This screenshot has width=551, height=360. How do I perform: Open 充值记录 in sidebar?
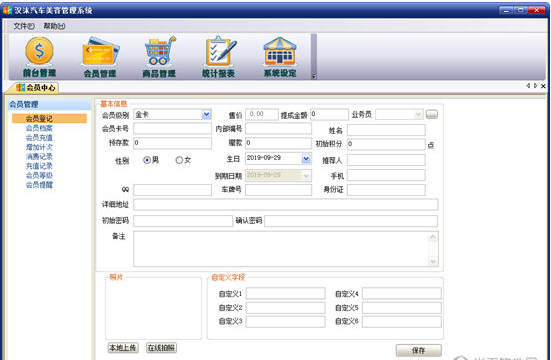click(x=39, y=166)
